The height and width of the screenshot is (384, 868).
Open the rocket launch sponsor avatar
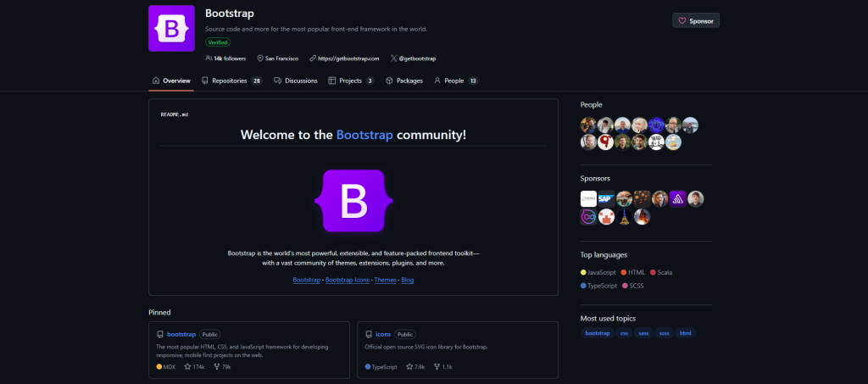[643, 216]
